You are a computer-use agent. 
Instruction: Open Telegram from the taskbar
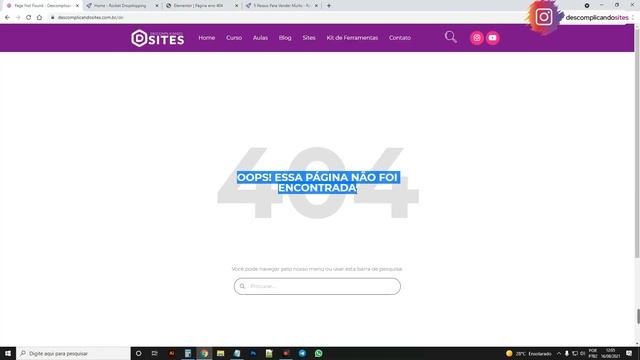[302, 353]
